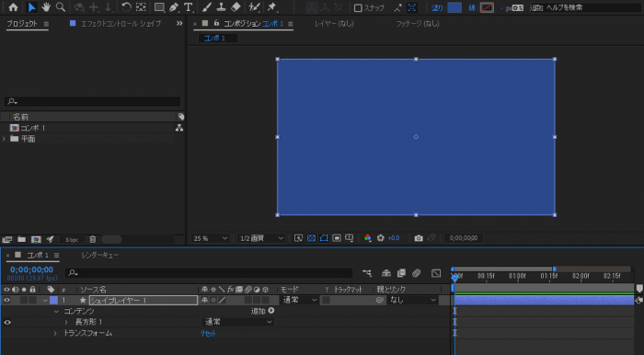Screen dimensions: 644x355
Task: Open the 1/2画質 resolution dropdown
Action: 261,238
